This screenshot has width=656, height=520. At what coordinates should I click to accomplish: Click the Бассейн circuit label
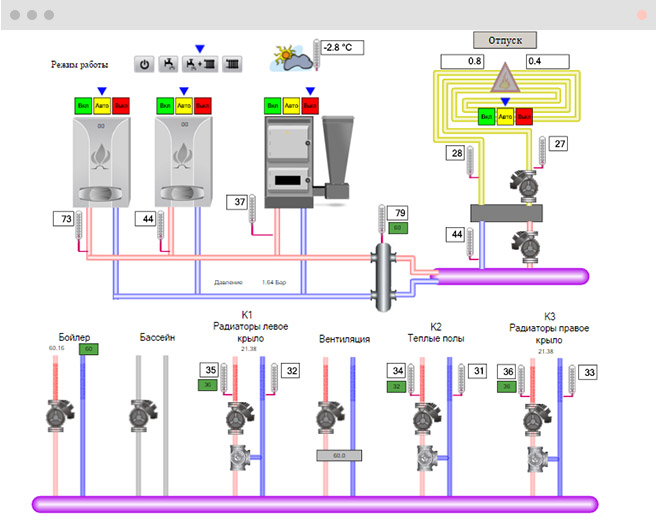[x=157, y=337]
